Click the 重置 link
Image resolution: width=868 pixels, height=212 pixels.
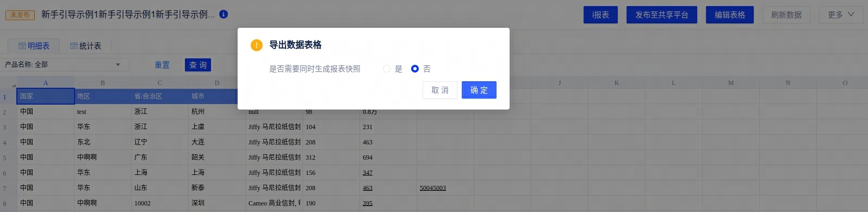click(162, 65)
